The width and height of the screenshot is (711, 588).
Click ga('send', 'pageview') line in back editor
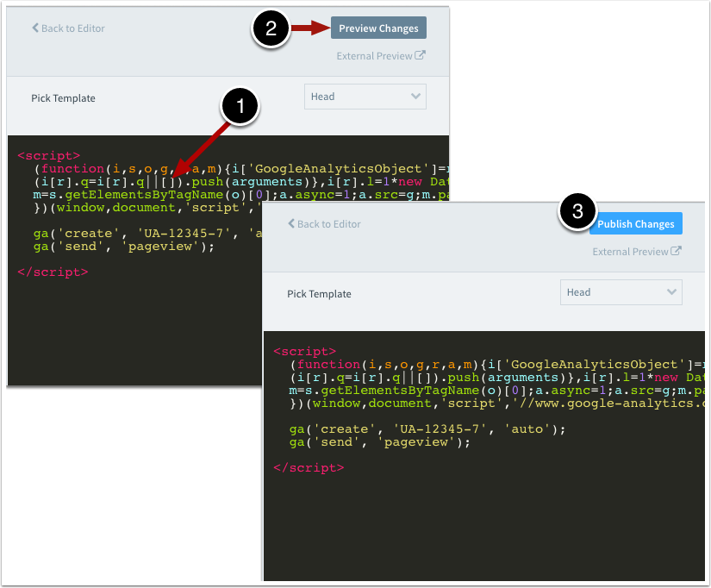[x=124, y=247]
